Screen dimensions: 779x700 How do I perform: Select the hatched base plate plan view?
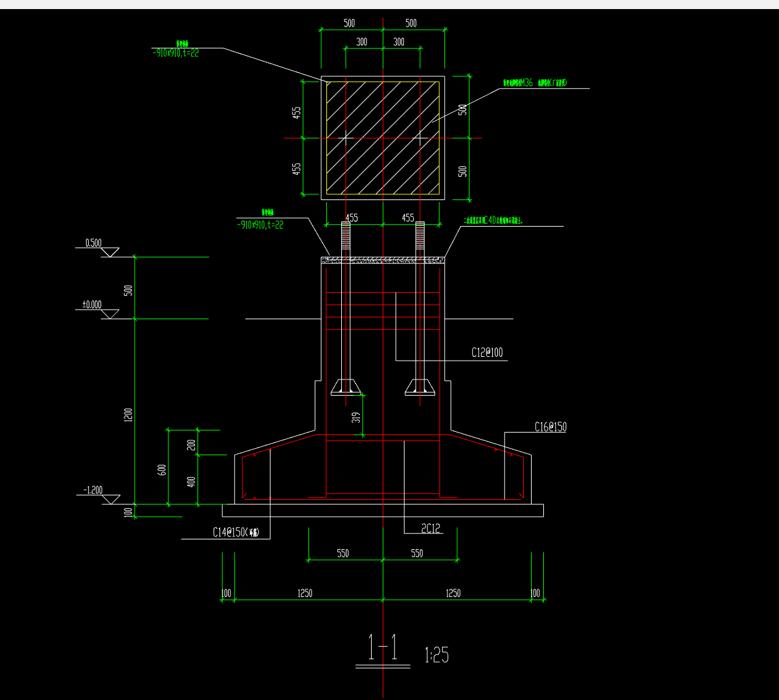(383, 137)
